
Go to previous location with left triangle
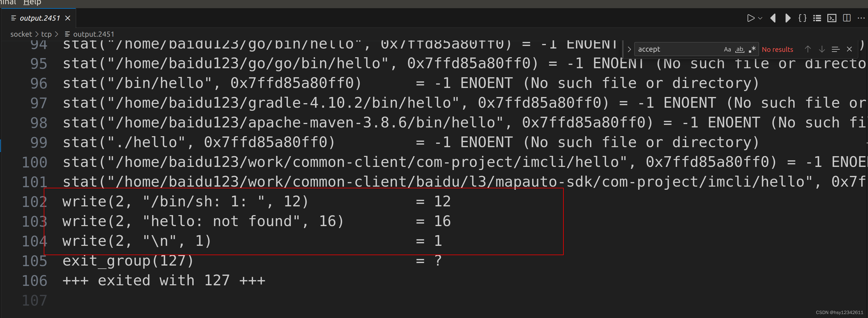773,18
